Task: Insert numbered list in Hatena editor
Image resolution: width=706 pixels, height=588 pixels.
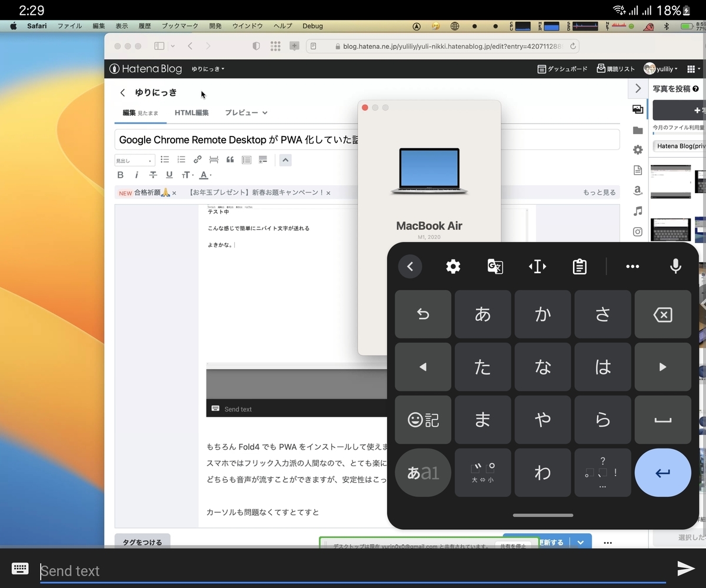Action: [x=181, y=160]
